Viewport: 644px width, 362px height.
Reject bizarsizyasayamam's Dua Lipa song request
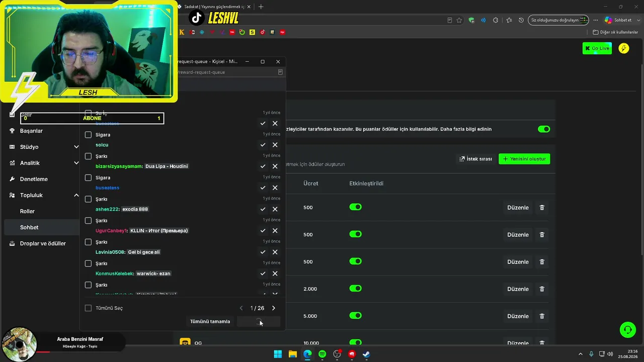(x=275, y=166)
